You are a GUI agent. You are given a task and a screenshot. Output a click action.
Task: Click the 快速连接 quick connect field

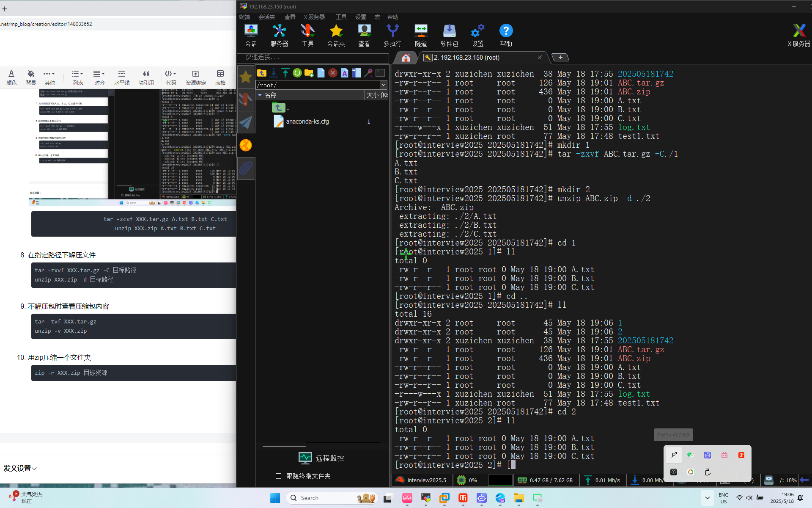coord(313,57)
